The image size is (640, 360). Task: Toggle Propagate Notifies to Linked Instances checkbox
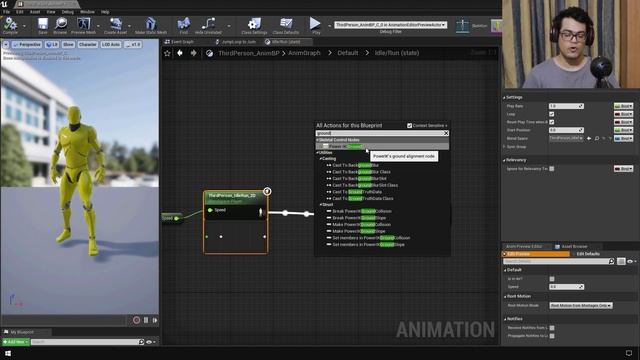(552, 336)
